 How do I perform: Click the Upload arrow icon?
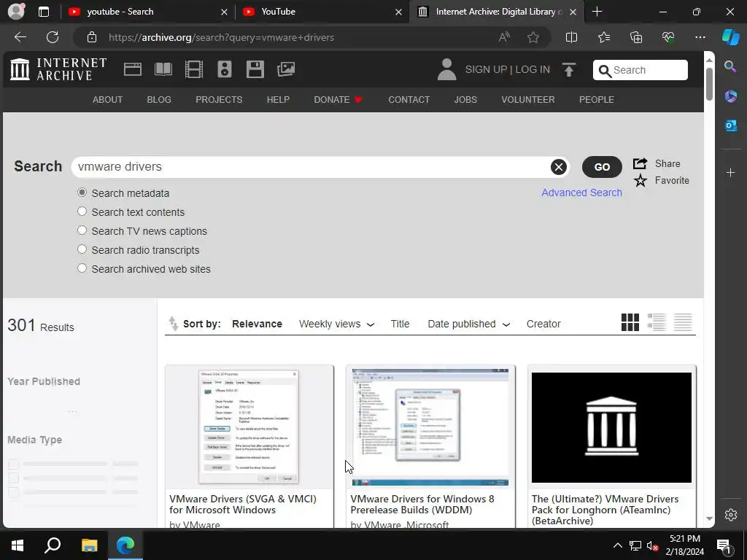click(568, 69)
